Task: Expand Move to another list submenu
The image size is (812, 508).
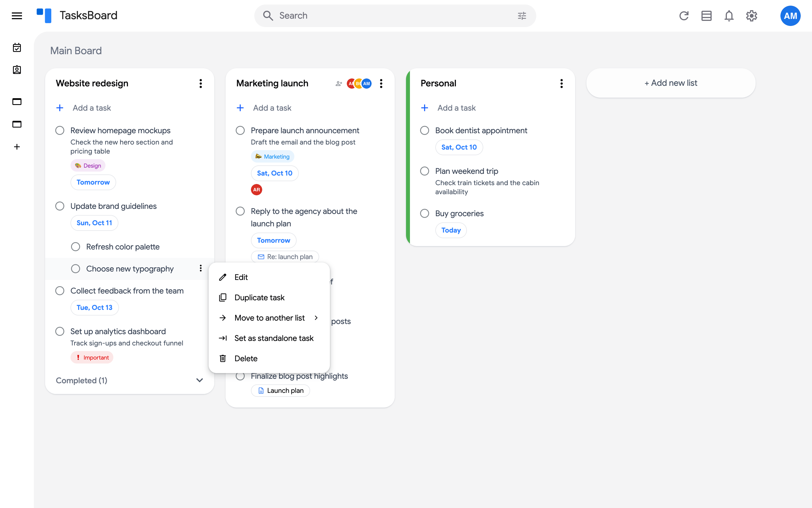Action: pos(269,318)
